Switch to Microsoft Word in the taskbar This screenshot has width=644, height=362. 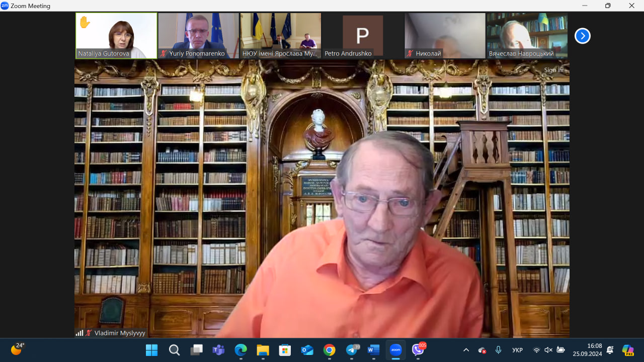(373, 350)
